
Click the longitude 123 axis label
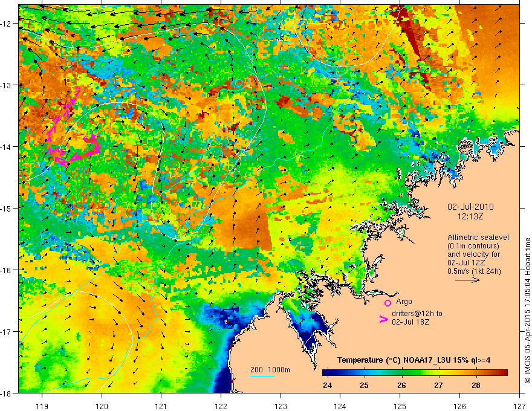281,407
